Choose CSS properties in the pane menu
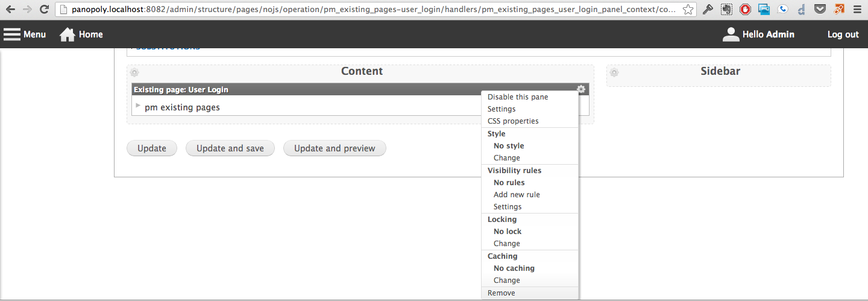The width and height of the screenshot is (868, 301). (513, 121)
